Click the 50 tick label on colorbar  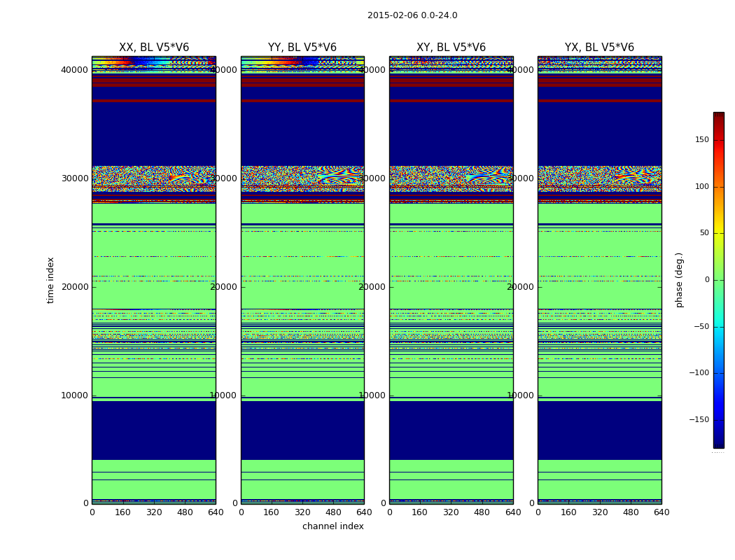tap(703, 233)
